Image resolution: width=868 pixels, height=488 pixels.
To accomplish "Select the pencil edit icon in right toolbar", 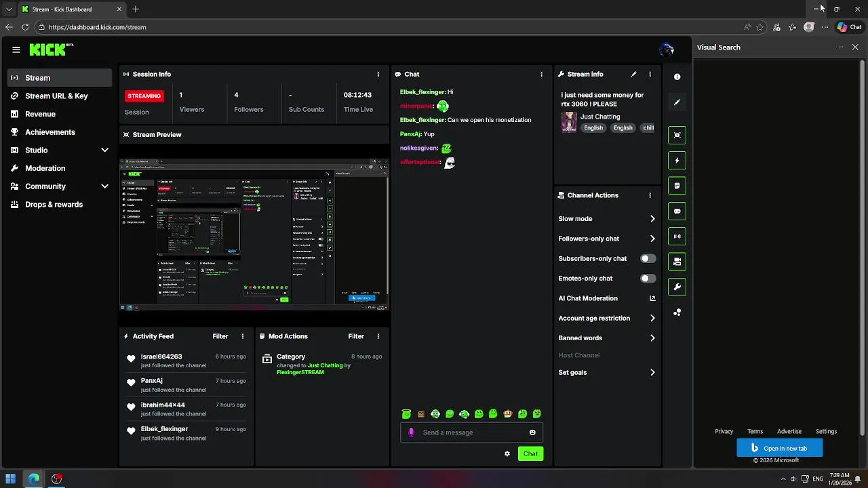I will (x=677, y=102).
